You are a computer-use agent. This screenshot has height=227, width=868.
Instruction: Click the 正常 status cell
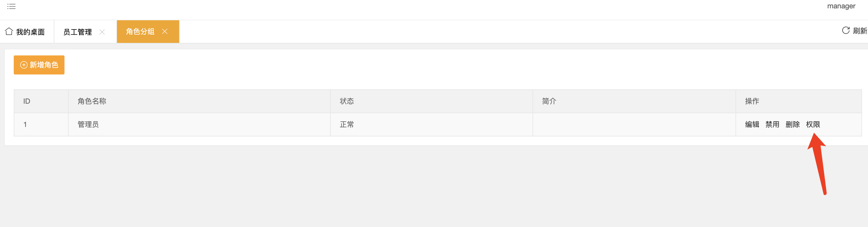pyautogui.click(x=432, y=125)
